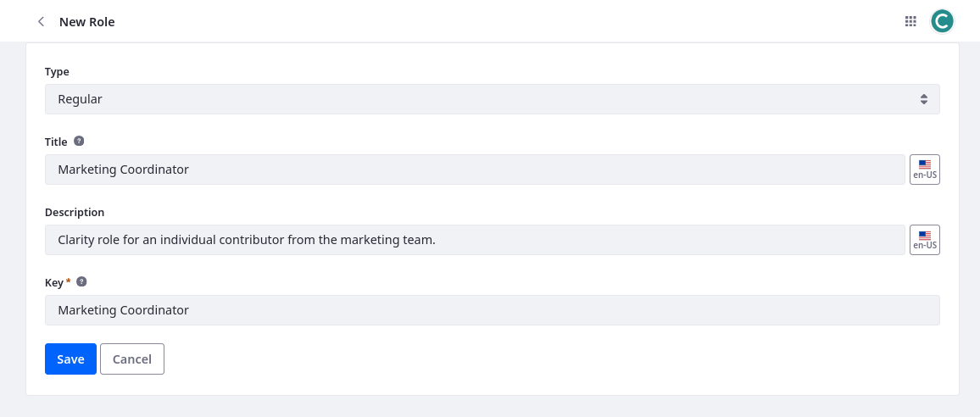Focus the Key input field
The height and width of the screenshot is (417, 980).
coord(493,310)
